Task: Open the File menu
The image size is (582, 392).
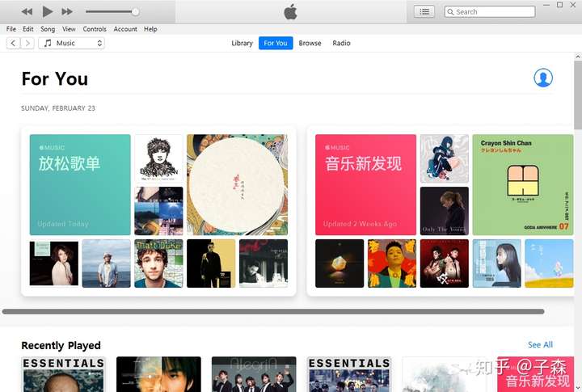Action: (11, 29)
